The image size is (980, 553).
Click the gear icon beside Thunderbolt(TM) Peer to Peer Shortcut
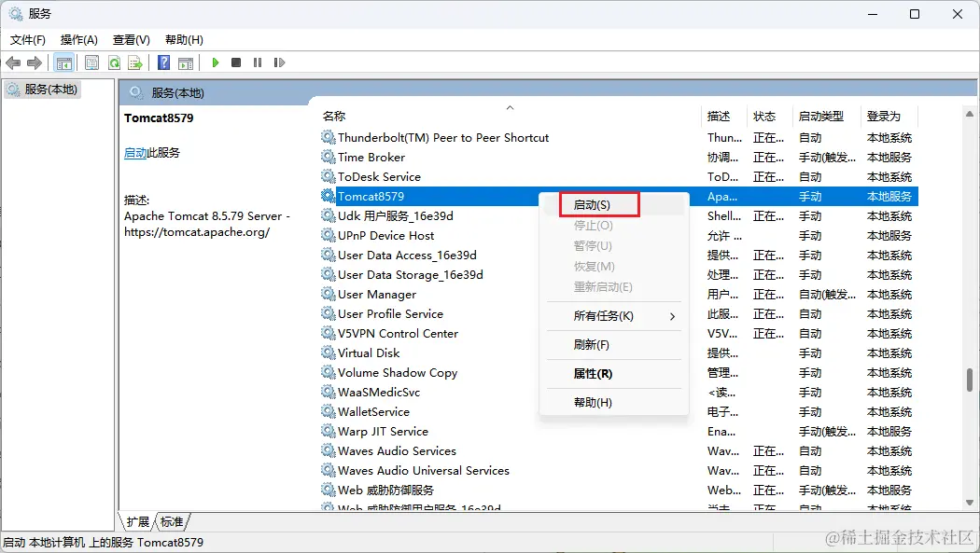click(x=329, y=137)
